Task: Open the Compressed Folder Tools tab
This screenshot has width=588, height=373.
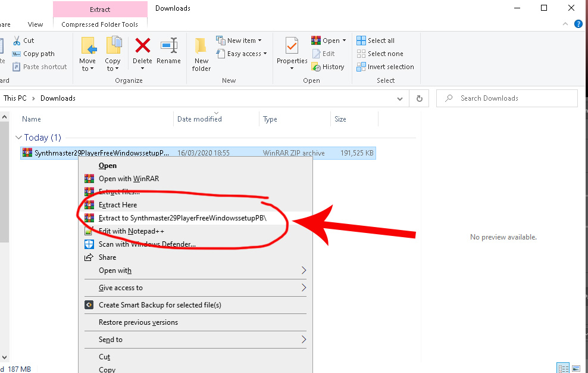Action: point(100,24)
